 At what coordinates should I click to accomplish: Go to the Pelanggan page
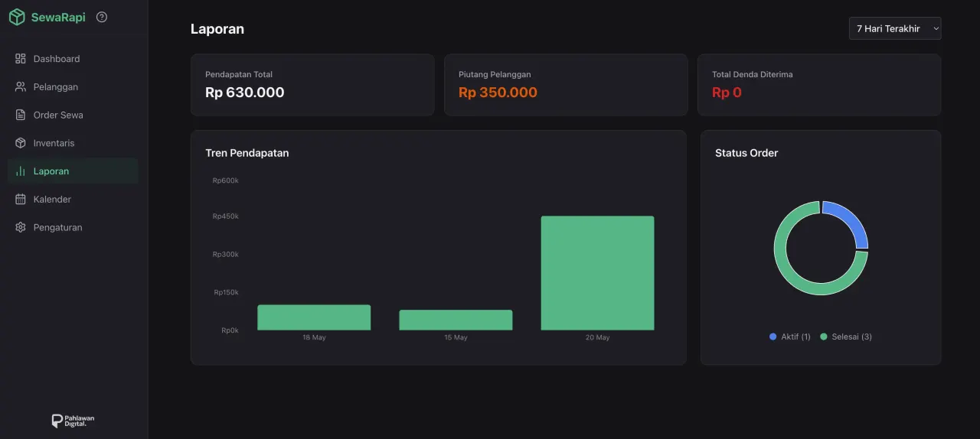tap(73, 87)
